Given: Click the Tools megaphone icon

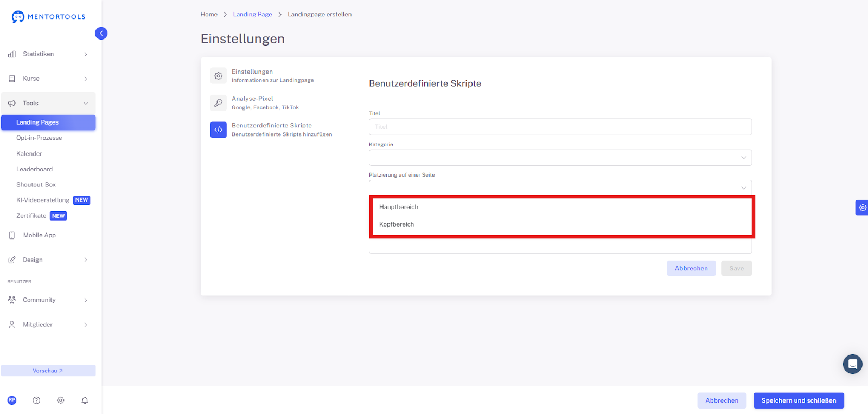Looking at the screenshot, I should tap(12, 103).
